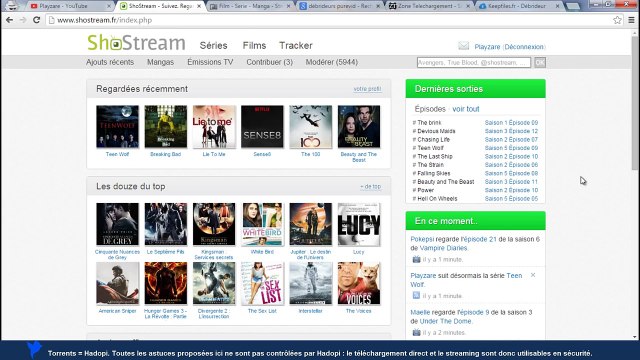The image size is (640, 360).
Task: Open Devious Maids Saison 3 Épisode 12
Action: (x=511, y=131)
